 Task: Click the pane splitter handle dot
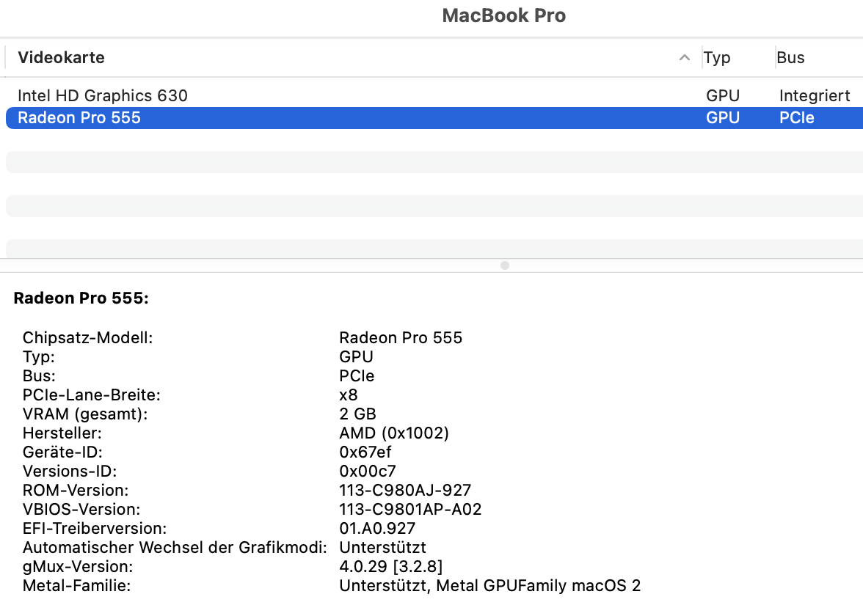[505, 265]
